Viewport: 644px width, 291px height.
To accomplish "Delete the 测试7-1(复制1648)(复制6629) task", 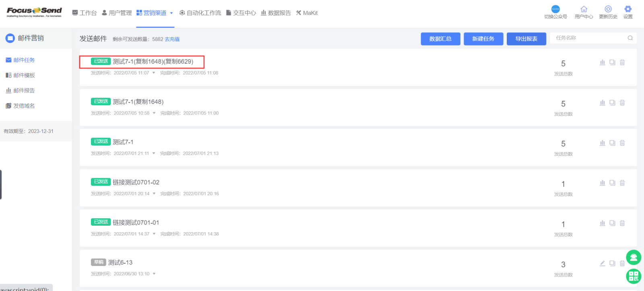I will click(622, 62).
